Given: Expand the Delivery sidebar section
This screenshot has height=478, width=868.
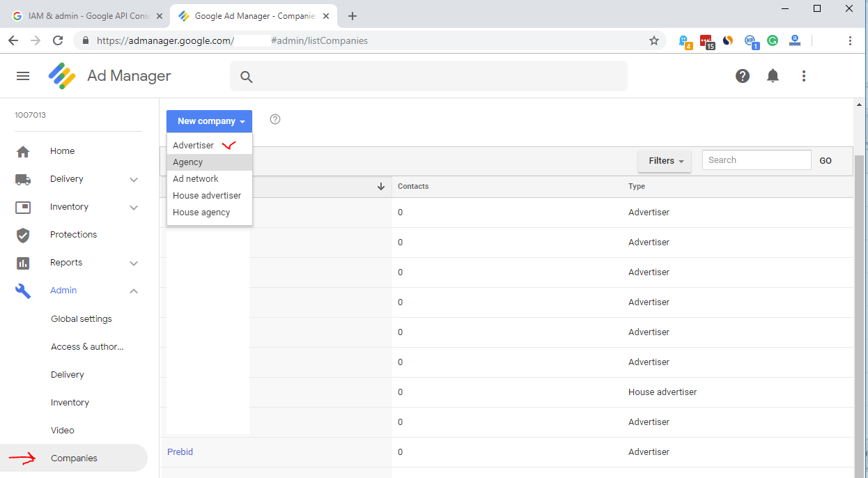Looking at the screenshot, I should click(134, 180).
